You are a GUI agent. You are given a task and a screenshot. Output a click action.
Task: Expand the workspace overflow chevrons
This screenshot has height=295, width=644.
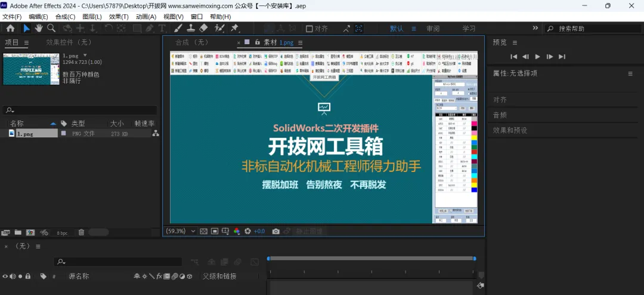[535, 28]
